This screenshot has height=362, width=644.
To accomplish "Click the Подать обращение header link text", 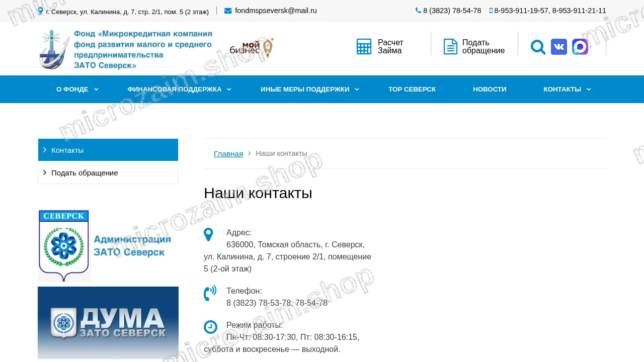I will tap(484, 47).
